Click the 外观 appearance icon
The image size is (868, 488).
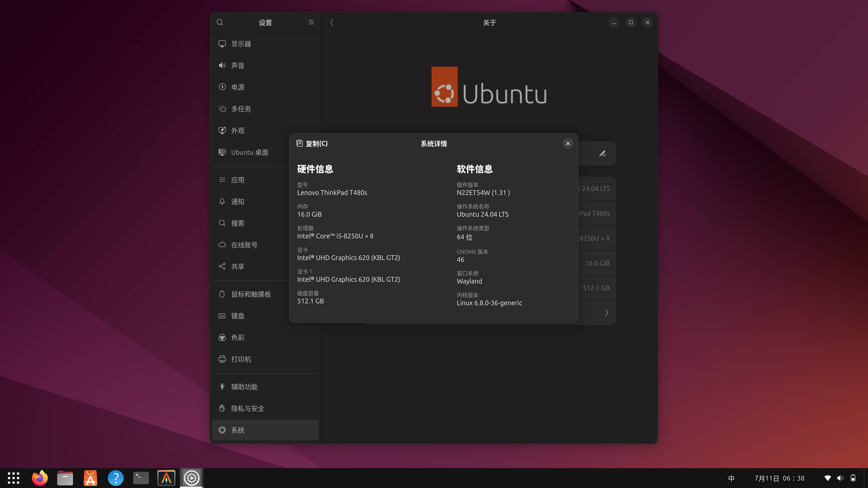point(222,130)
